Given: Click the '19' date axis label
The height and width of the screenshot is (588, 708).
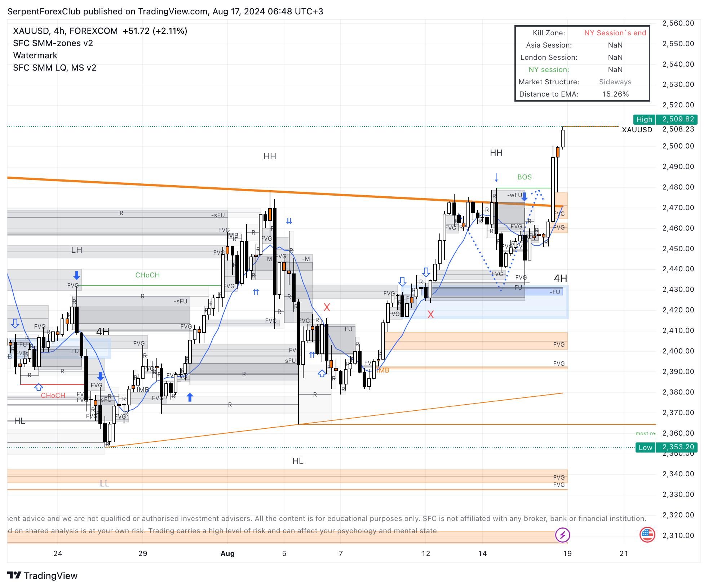Looking at the screenshot, I should click(567, 553).
